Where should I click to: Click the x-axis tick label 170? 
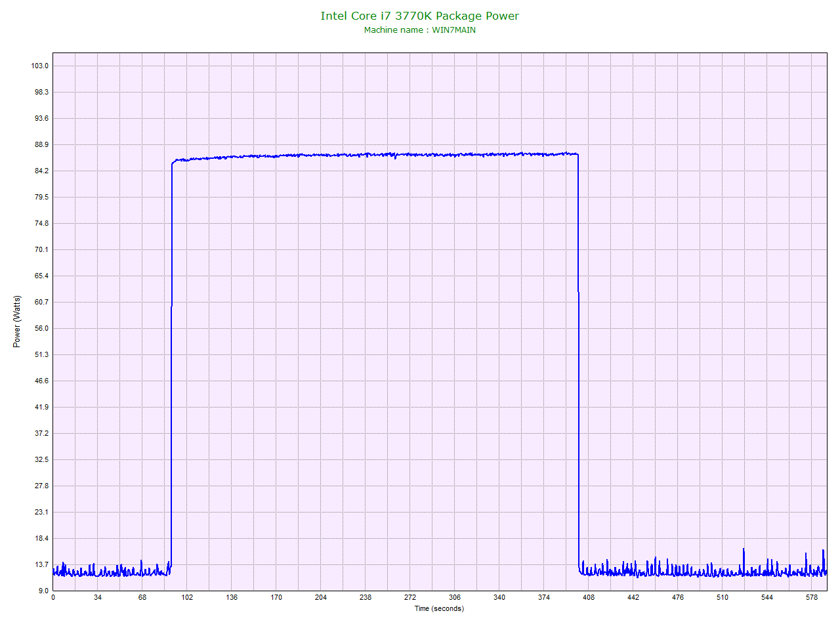(x=276, y=597)
